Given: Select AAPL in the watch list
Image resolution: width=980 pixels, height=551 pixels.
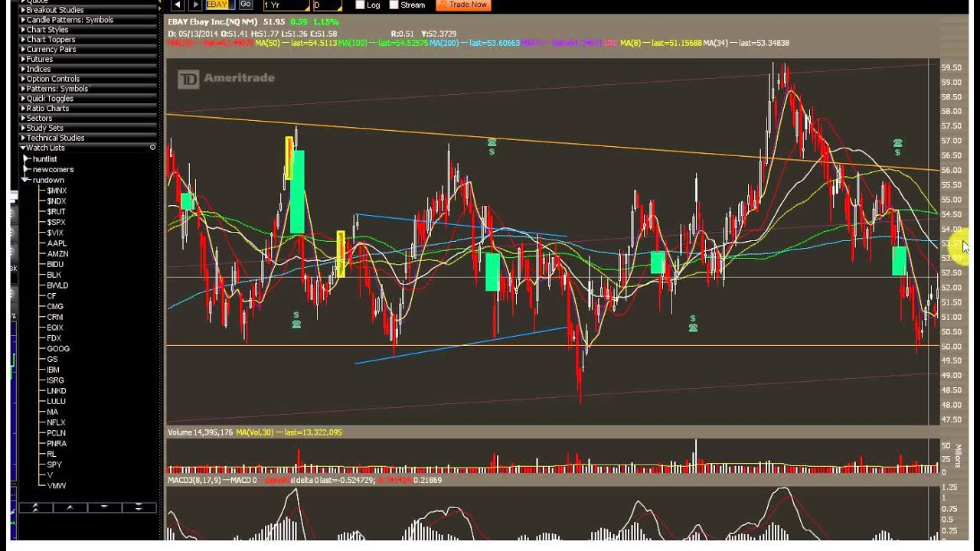Looking at the screenshot, I should (x=57, y=243).
